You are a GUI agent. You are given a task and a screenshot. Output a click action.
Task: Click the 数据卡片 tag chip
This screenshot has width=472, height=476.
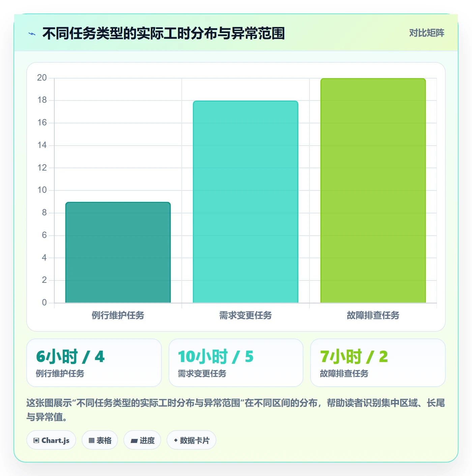(191, 440)
